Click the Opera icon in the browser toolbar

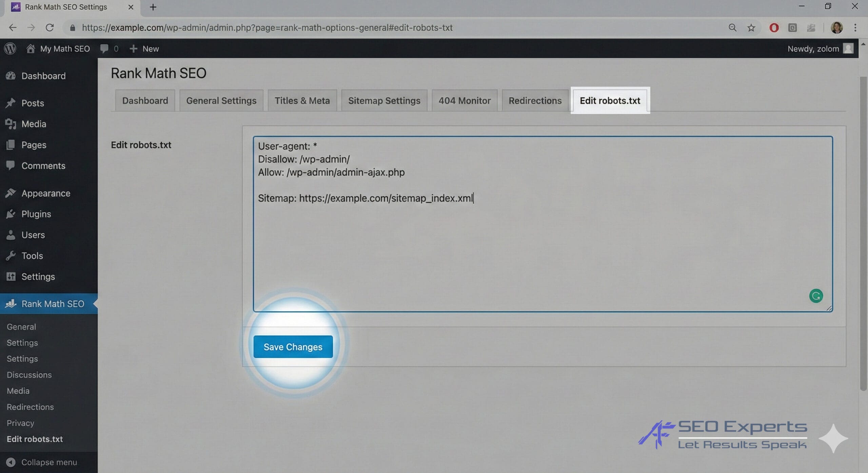coord(773,28)
